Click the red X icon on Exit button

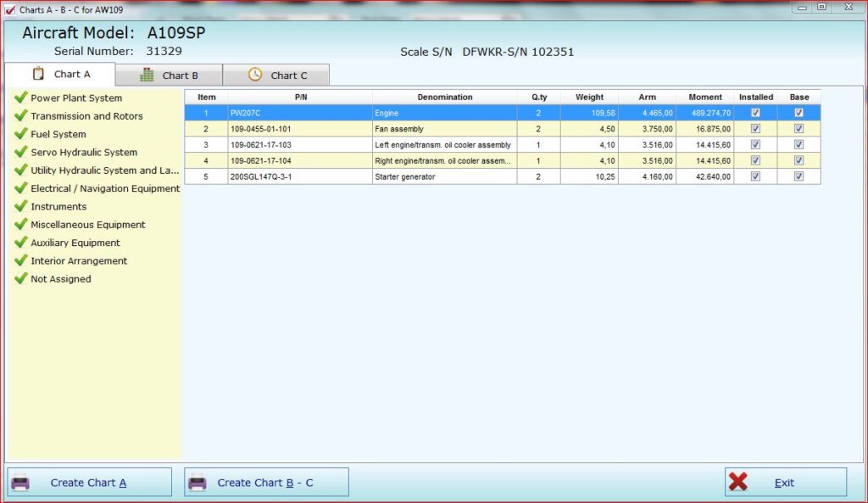738,482
